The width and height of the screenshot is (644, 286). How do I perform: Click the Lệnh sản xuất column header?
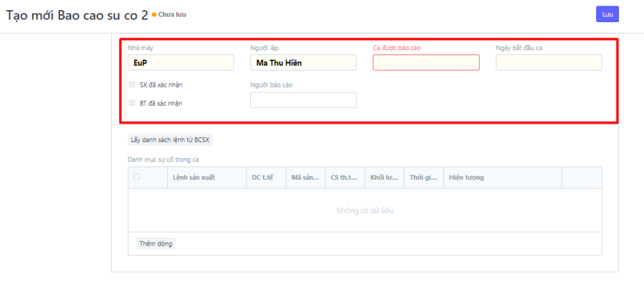194,178
